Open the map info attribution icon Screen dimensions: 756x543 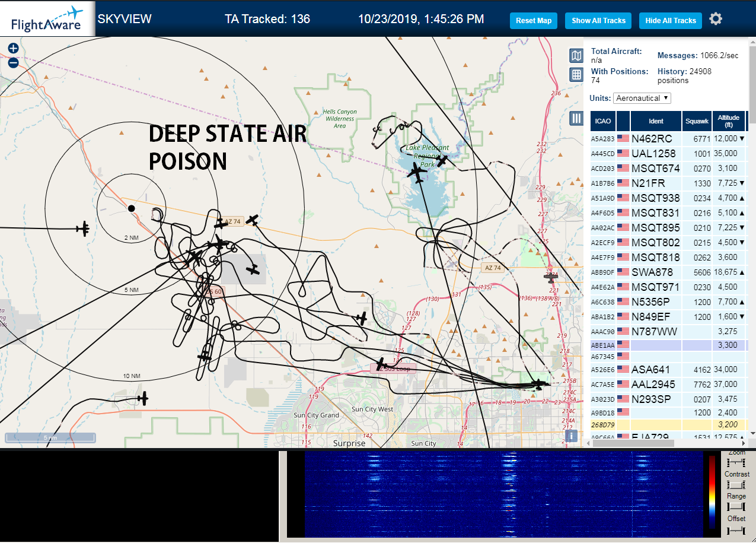point(571,436)
